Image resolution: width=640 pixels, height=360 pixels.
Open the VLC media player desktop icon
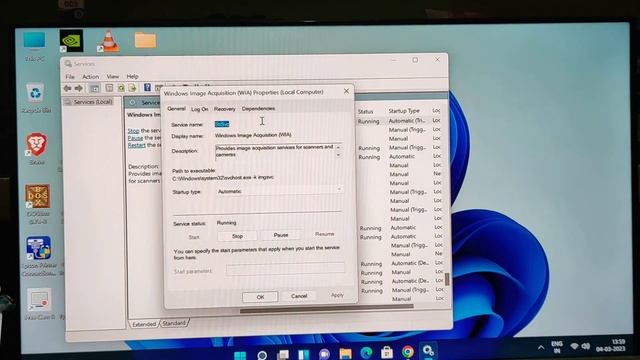[109, 41]
